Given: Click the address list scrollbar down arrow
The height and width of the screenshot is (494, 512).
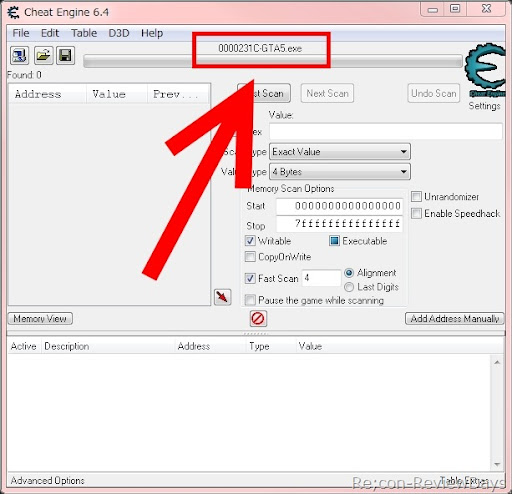Looking at the screenshot, I should 497,464.
